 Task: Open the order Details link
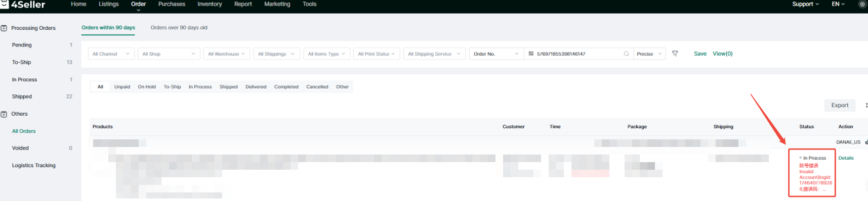846,158
